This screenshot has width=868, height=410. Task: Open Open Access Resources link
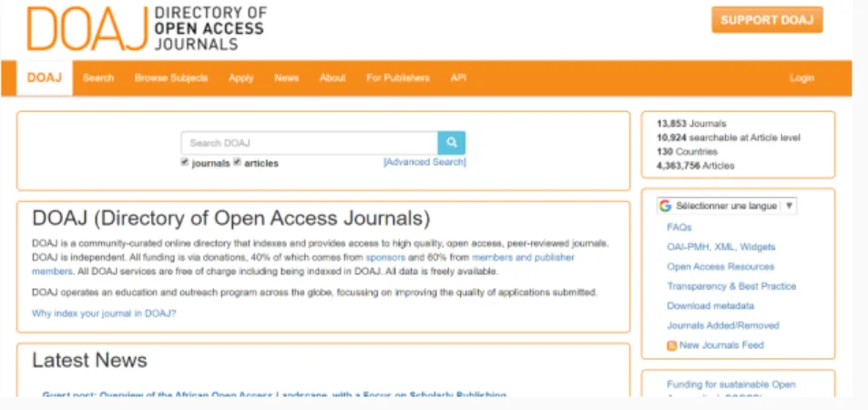coord(720,266)
